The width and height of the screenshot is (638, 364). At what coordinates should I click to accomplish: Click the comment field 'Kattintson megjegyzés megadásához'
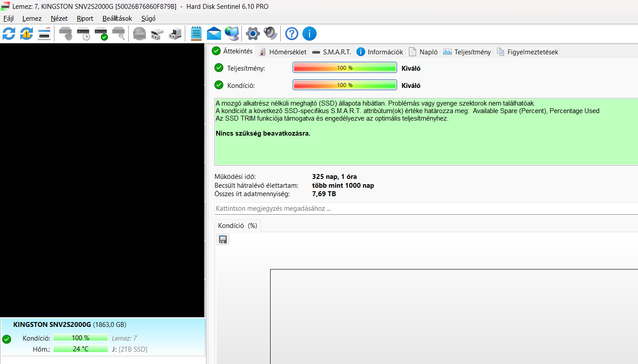point(426,209)
